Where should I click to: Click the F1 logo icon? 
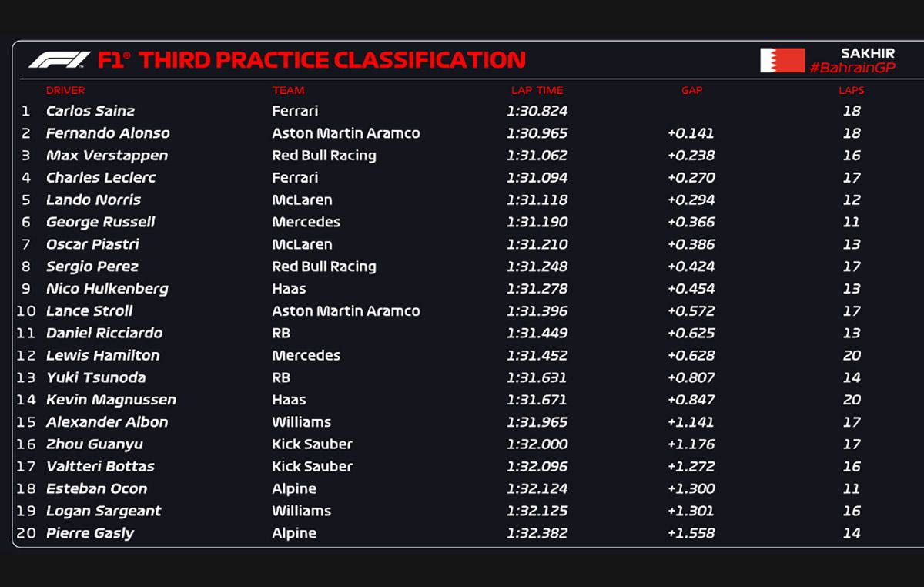pos(59,60)
